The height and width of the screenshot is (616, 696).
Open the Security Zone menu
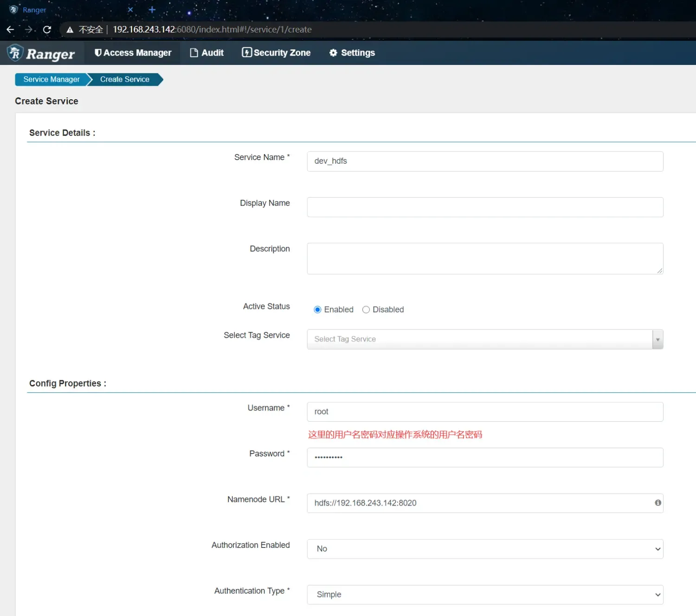point(276,53)
